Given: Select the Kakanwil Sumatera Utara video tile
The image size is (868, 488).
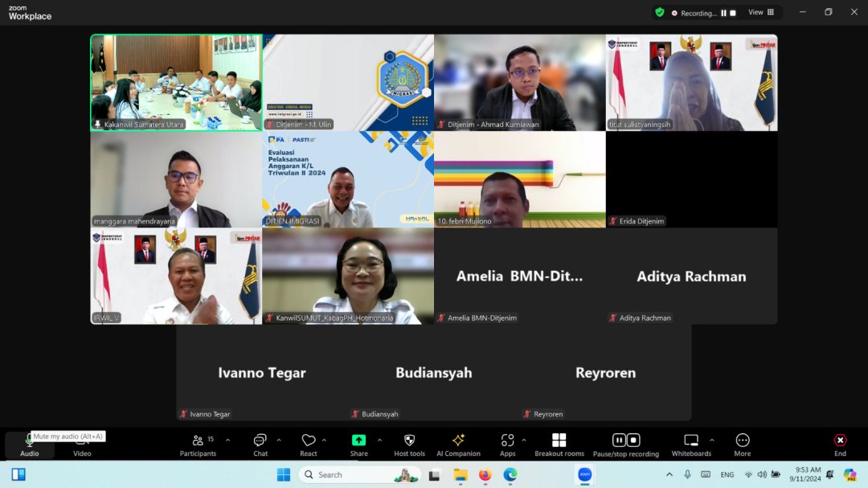Looking at the screenshot, I should [x=176, y=82].
